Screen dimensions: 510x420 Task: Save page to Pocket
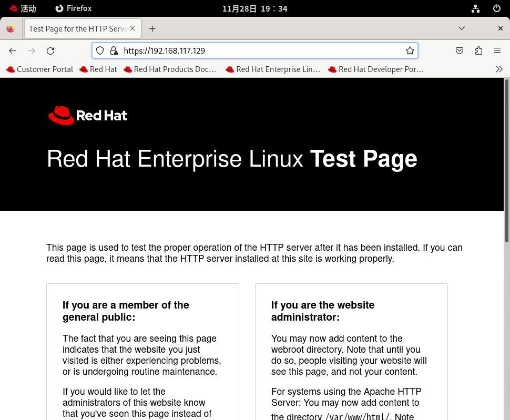point(459,50)
